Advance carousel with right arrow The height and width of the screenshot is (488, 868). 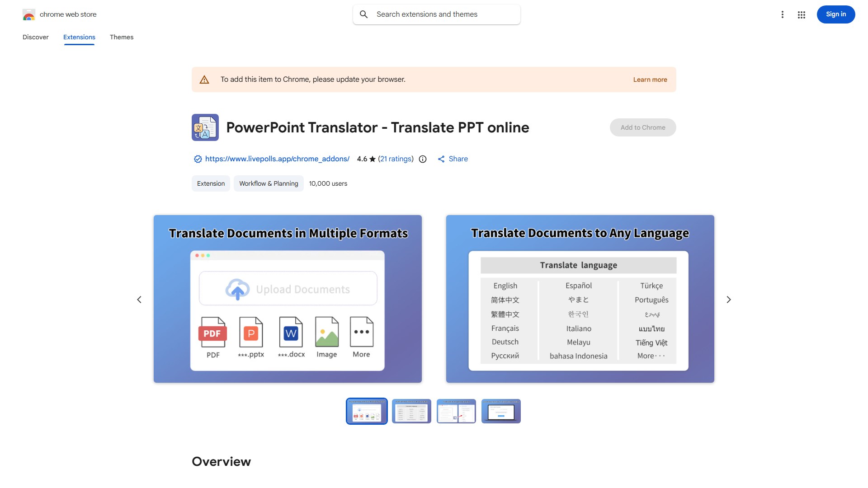point(728,299)
